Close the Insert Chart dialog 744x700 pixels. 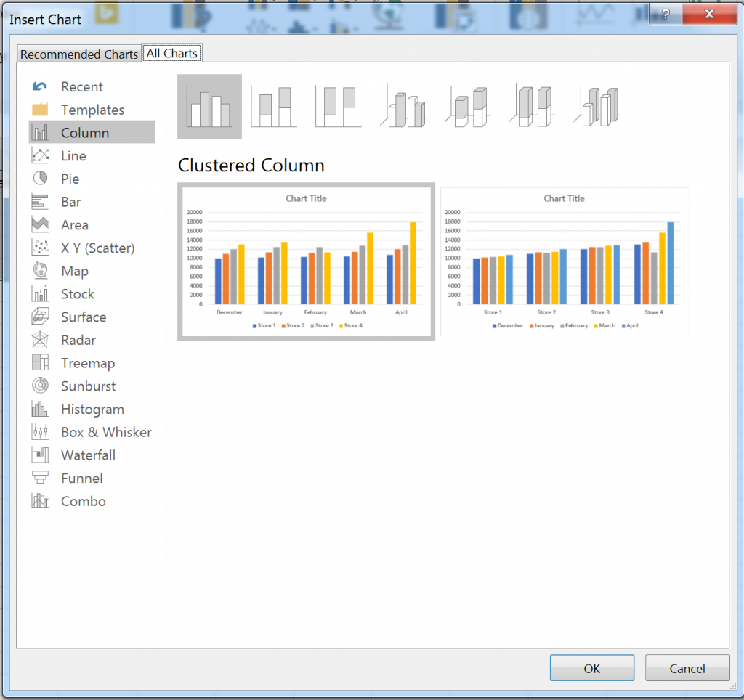709,15
